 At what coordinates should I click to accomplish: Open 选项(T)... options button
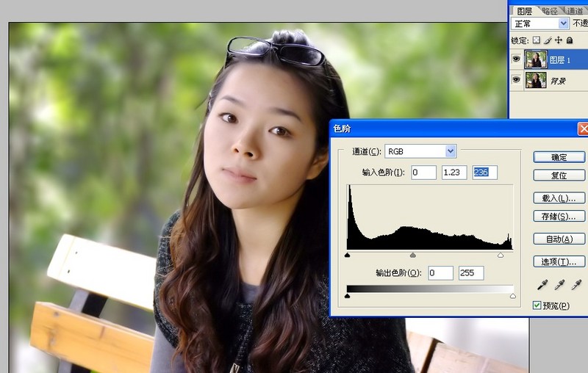pos(559,261)
